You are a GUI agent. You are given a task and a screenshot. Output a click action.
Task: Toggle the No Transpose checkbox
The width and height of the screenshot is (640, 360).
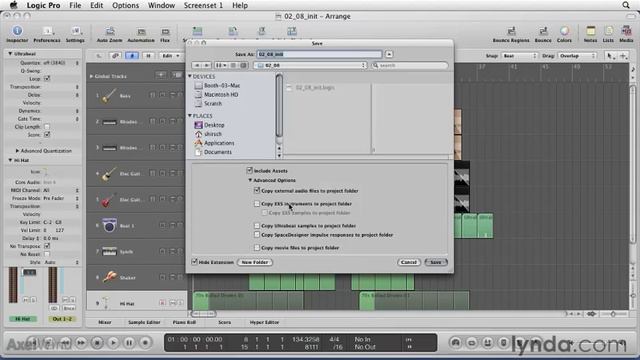coord(47,246)
